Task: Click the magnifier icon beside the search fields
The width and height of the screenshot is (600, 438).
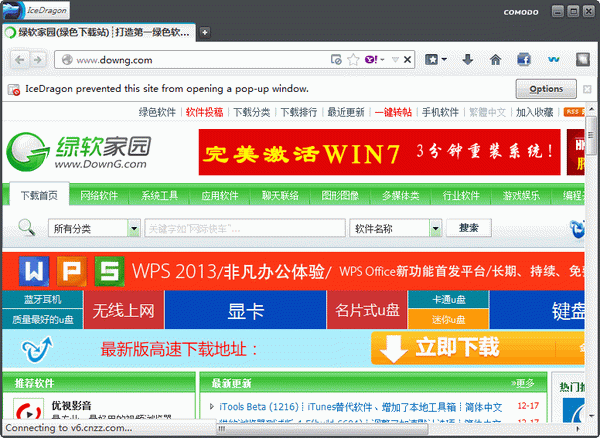Action: pos(26,227)
